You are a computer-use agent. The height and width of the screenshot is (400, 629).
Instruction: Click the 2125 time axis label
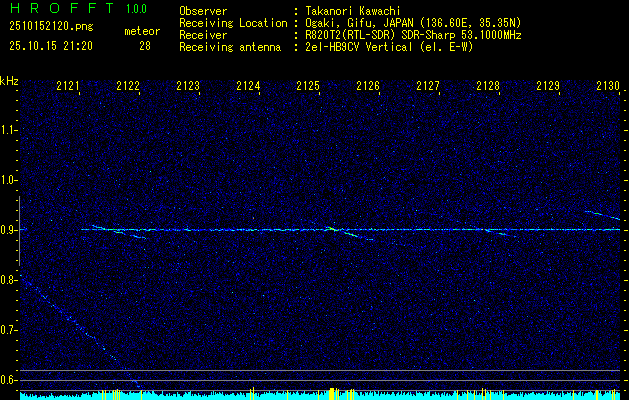pos(308,85)
